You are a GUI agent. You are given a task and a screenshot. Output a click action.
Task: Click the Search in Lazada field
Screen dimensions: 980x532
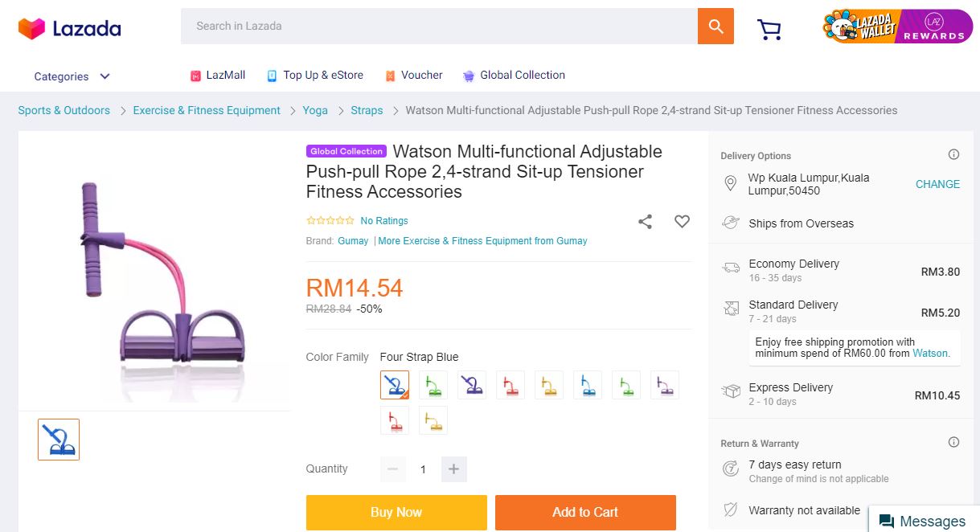tap(439, 27)
